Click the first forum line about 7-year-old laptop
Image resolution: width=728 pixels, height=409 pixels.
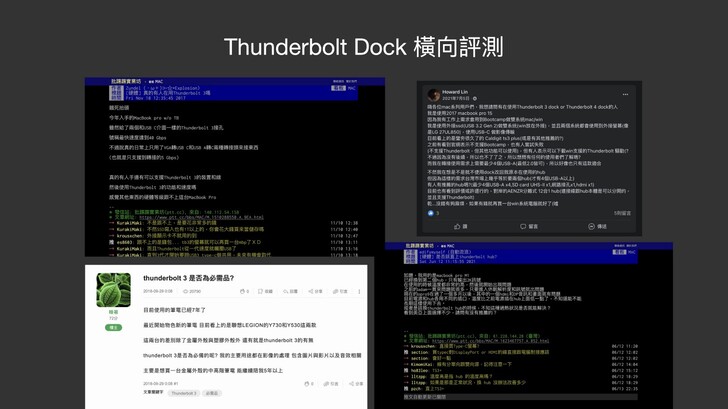[x=174, y=310]
